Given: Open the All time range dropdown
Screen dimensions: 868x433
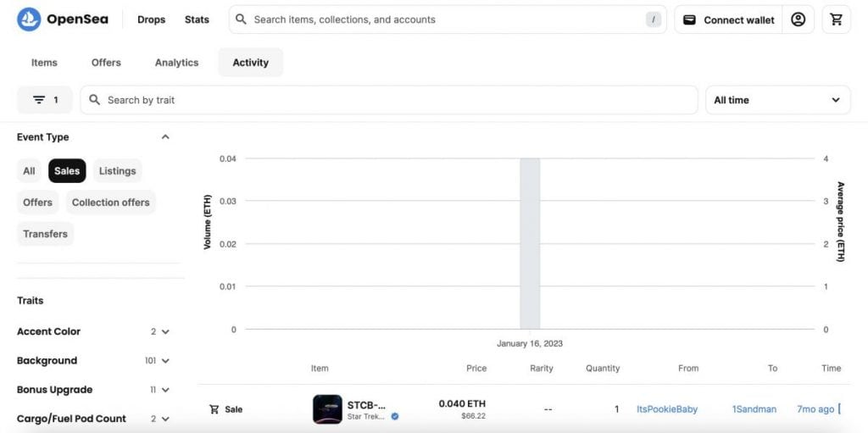Looking at the screenshot, I should point(777,100).
